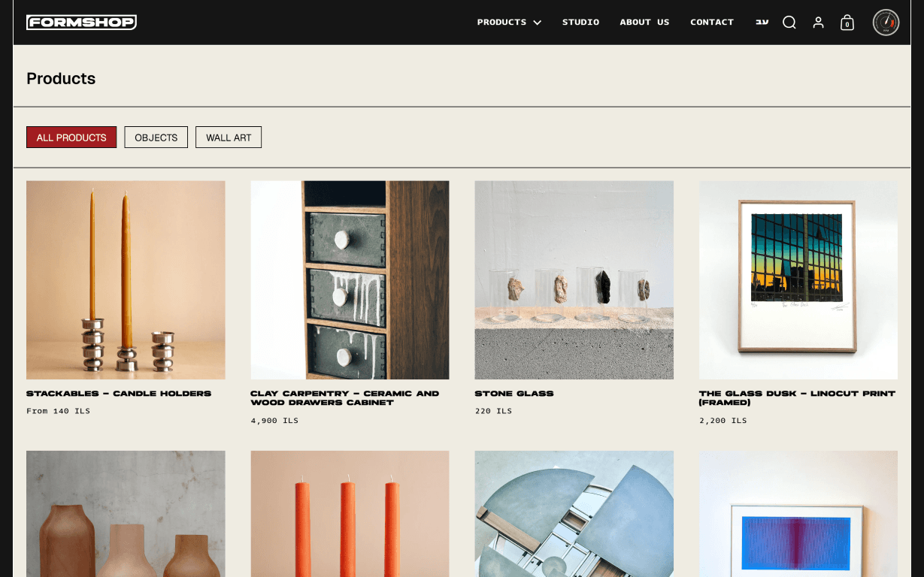View the Stone Glass product image
This screenshot has width=924, height=577.
click(x=574, y=279)
